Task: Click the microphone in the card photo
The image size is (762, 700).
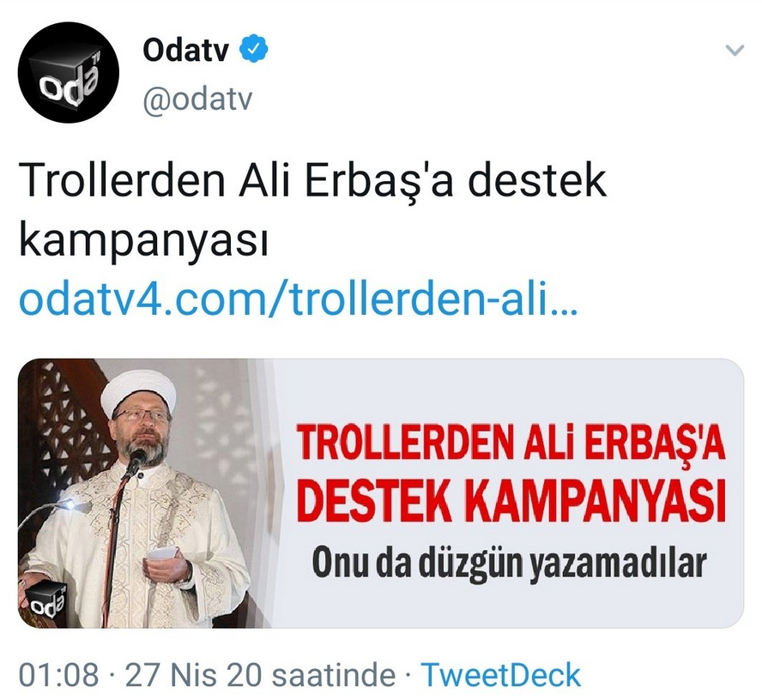Action: point(136,459)
